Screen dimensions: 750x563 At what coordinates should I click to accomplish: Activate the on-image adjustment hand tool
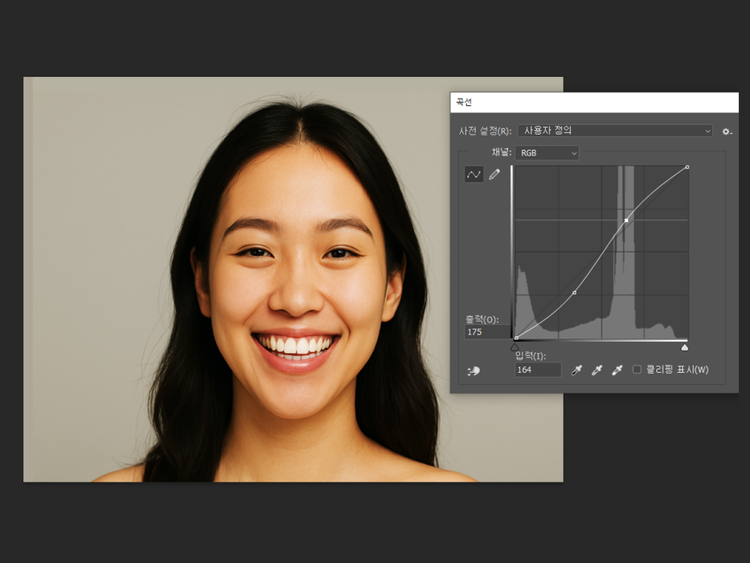[474, 370]
